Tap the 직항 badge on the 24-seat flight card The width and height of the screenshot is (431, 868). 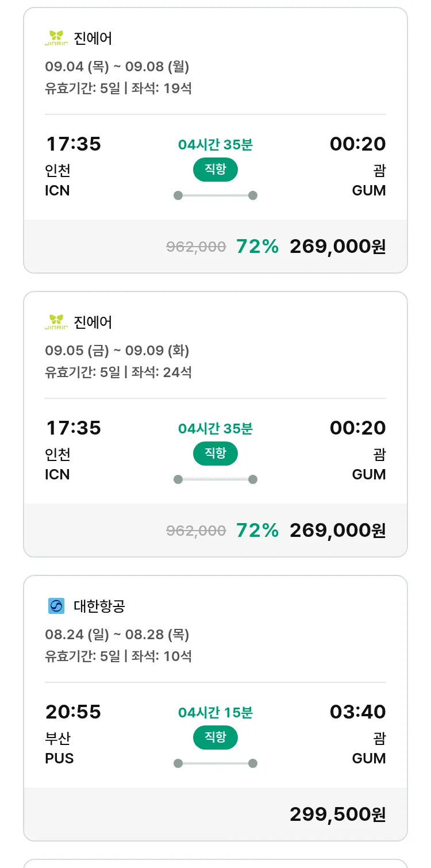coord(215,454)
